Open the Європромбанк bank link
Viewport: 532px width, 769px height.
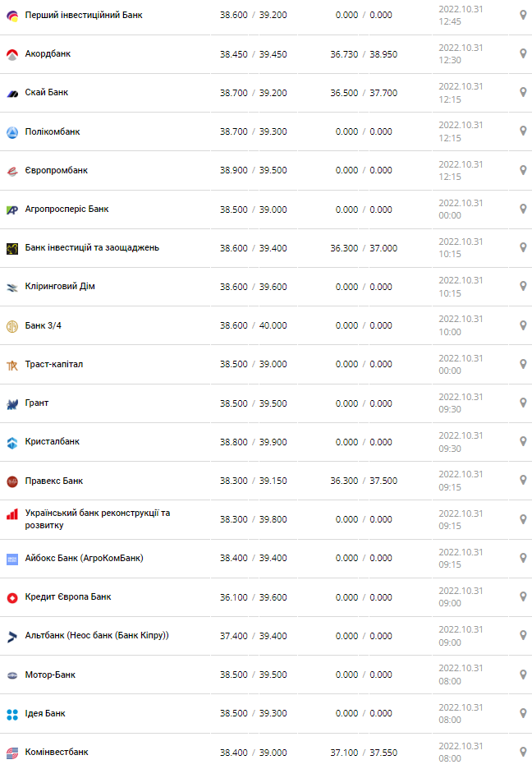tap(57, 170)
